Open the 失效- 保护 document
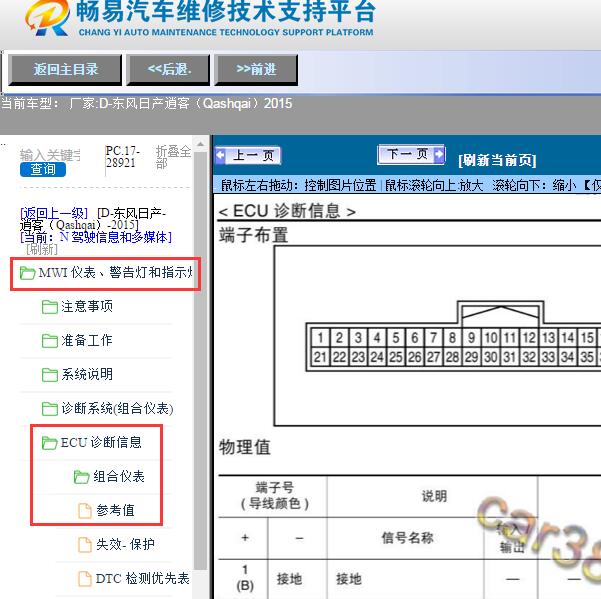Screen dimensions: 601x599 (125, 544)
